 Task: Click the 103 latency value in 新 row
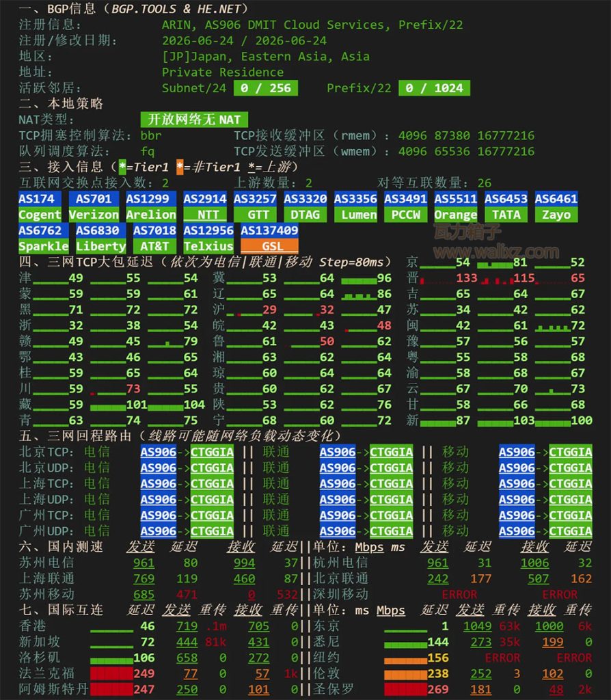point(524,420)
